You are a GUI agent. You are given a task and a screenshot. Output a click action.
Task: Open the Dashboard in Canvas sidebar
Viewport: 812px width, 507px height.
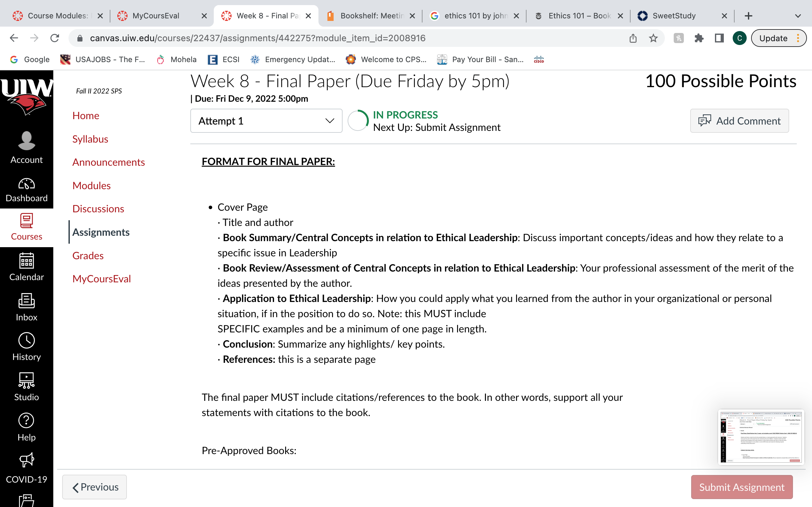[x=27, y=190]
